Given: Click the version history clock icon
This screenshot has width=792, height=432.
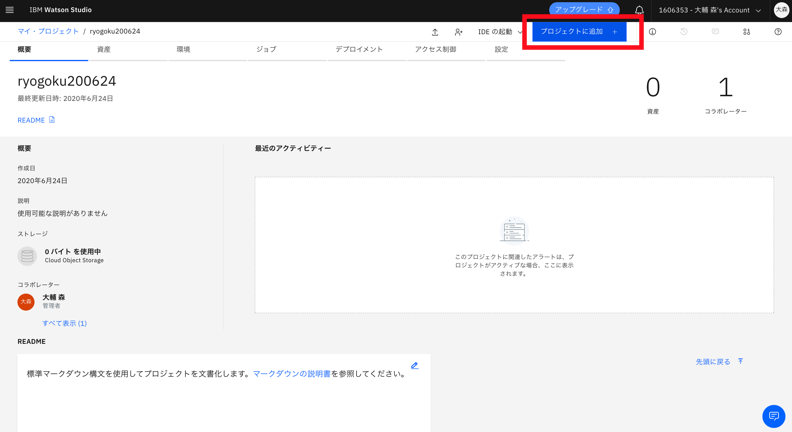Looking at the screenshot, I should point(684,31).
